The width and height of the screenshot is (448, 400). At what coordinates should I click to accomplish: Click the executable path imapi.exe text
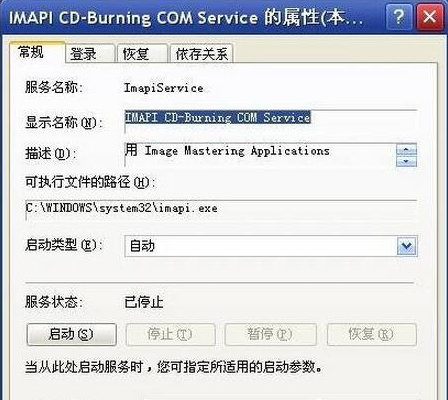pyautogui.click(x=121, y=208)
